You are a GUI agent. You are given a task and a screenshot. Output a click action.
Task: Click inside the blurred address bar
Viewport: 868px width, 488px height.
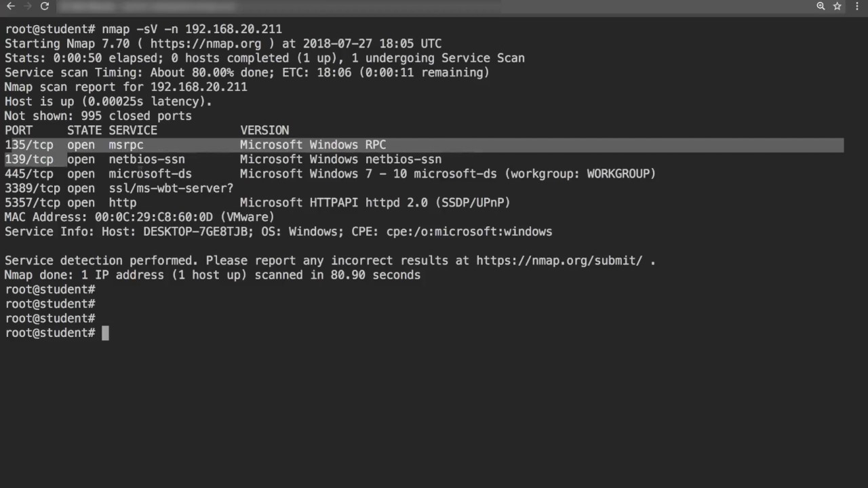[271, 6]
